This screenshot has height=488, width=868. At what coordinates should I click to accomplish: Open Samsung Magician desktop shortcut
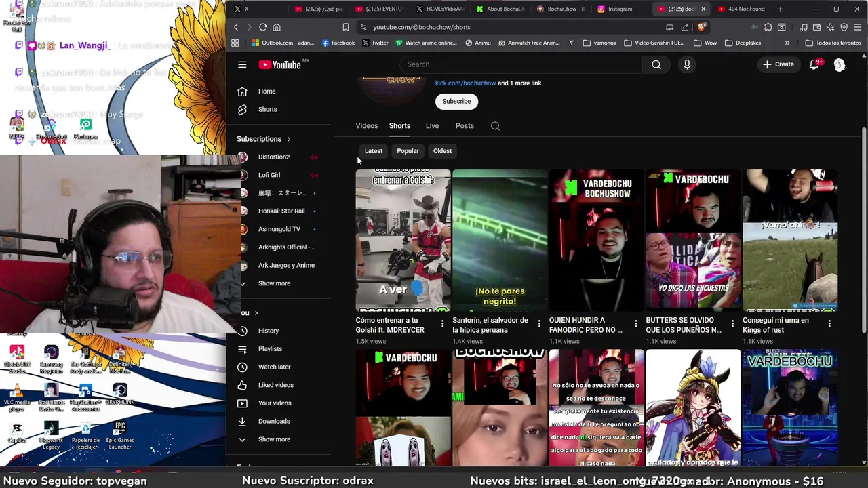(51, 360)
